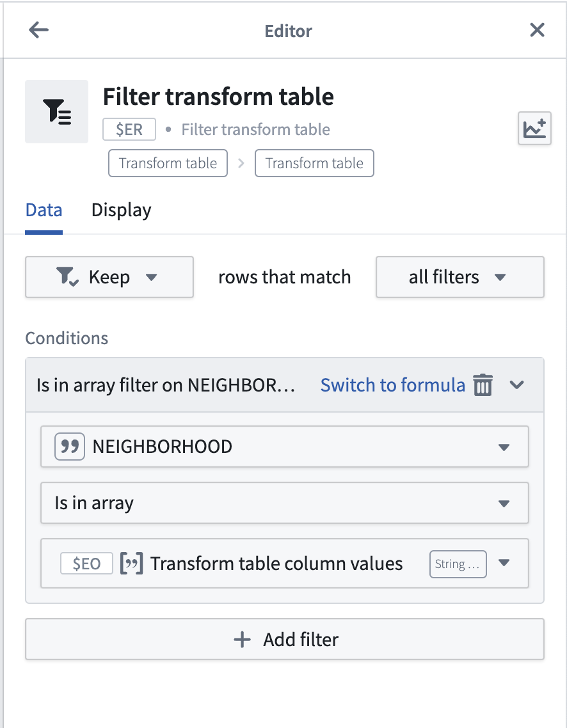
Task: Click the add chart icon button
Action: tap(534, 129)
